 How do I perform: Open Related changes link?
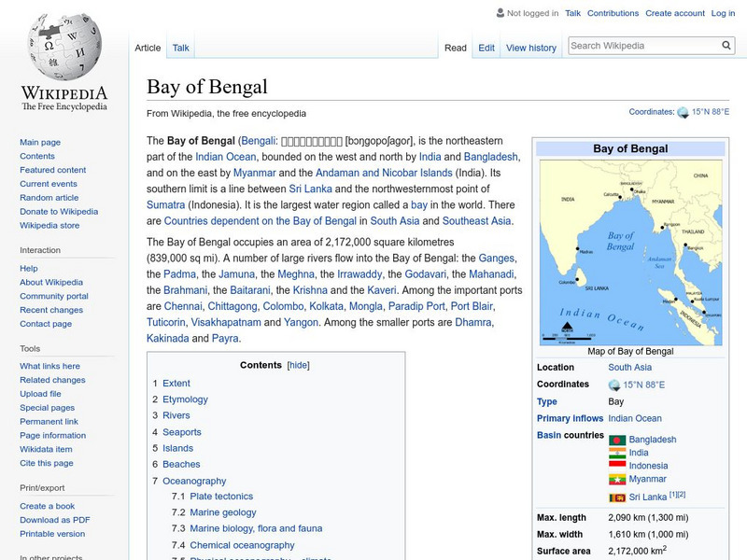point(52,380)
